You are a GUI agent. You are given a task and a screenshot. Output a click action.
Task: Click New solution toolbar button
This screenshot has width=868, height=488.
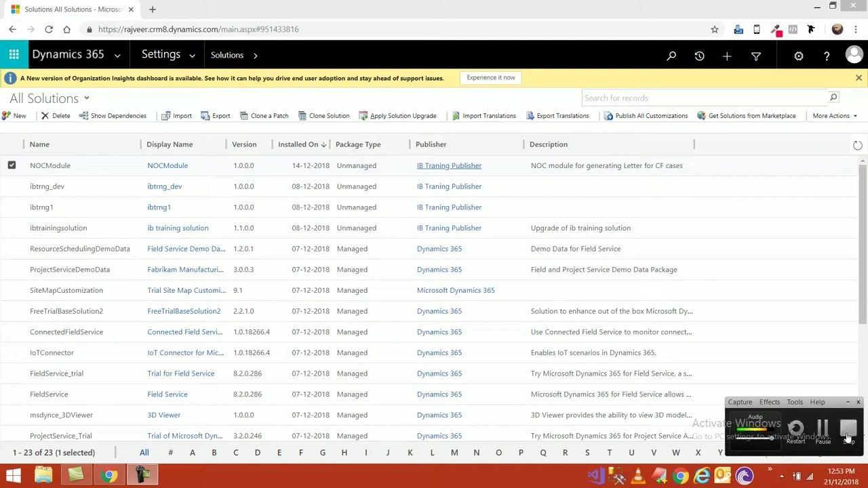(x=14, y=116)
